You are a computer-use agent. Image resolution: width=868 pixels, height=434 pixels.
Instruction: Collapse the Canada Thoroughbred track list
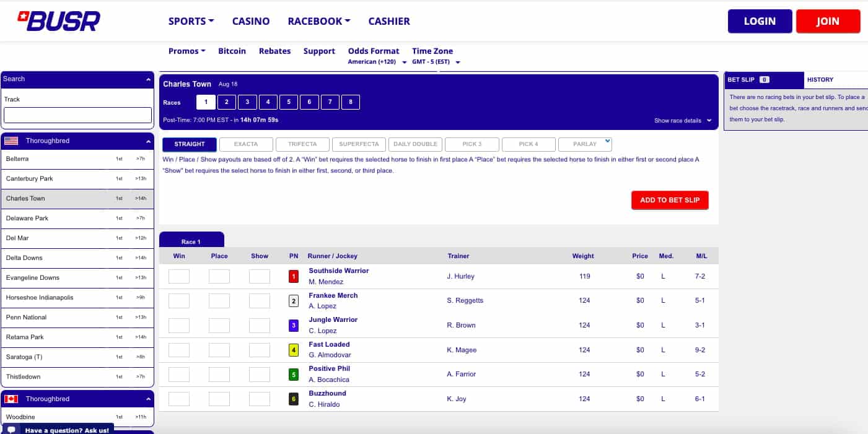pos(148,399)
